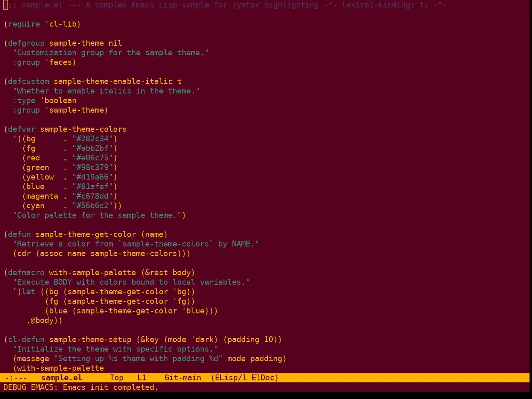Click the cl-defun keyword
Screen dimensions: 532x399
(x=26, y=340)
